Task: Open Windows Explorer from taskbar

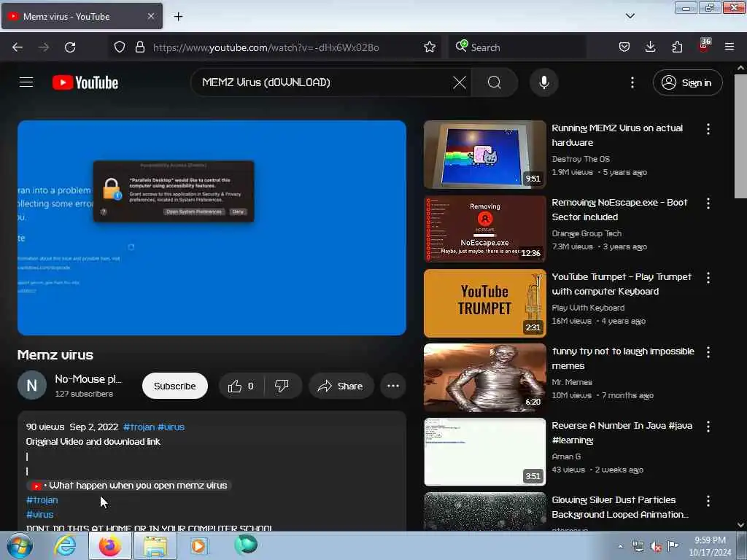Action: coord(155,545)
